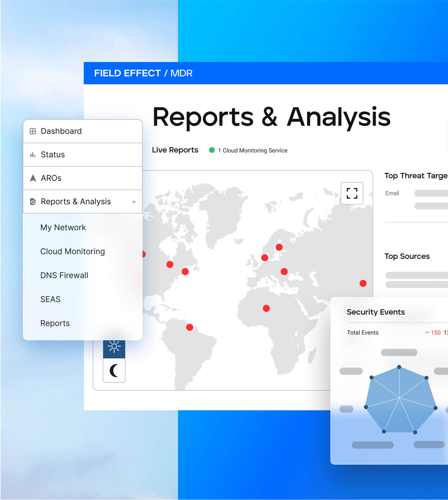Click the Reports & Analysis magnifier icon
This screenshot has width=448, height=500.
coord(33,202)
